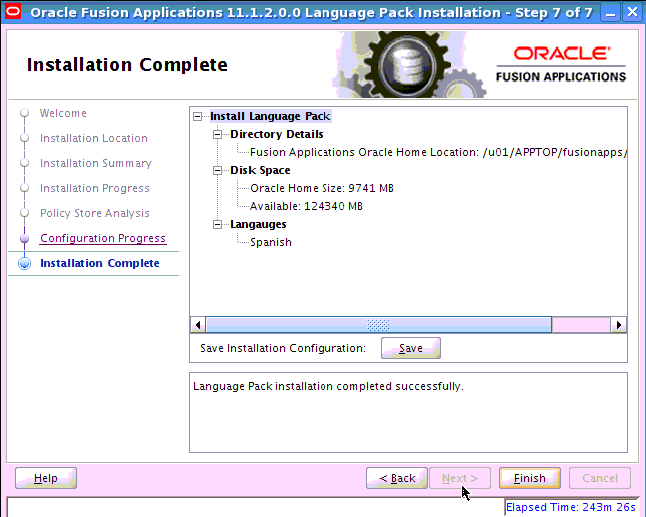This screenshot has height=517, width=646.
Task: Finish the Language Pack installation
Action: pyautogui.click(x=530, y=478)
